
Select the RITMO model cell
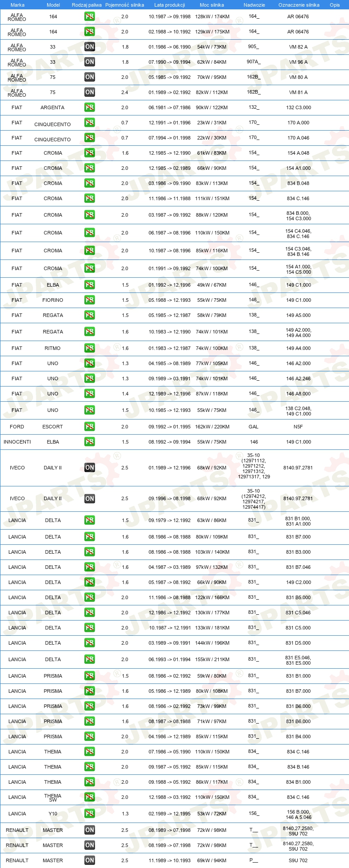[x=53, y=348]
